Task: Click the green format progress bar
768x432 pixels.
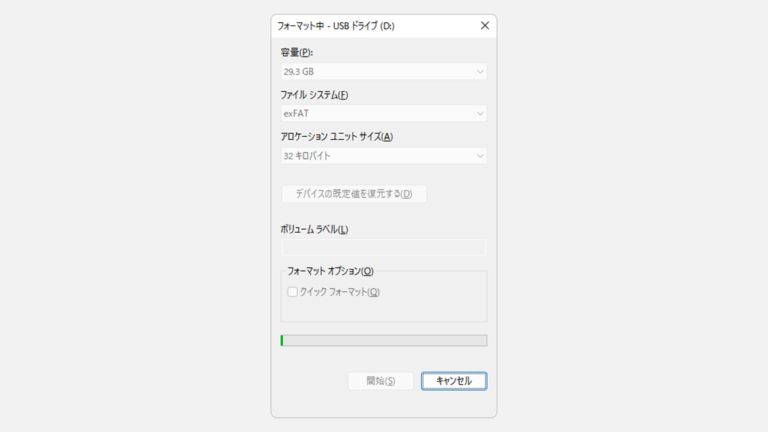Action: pyautogui.click(x=383, y=340)
